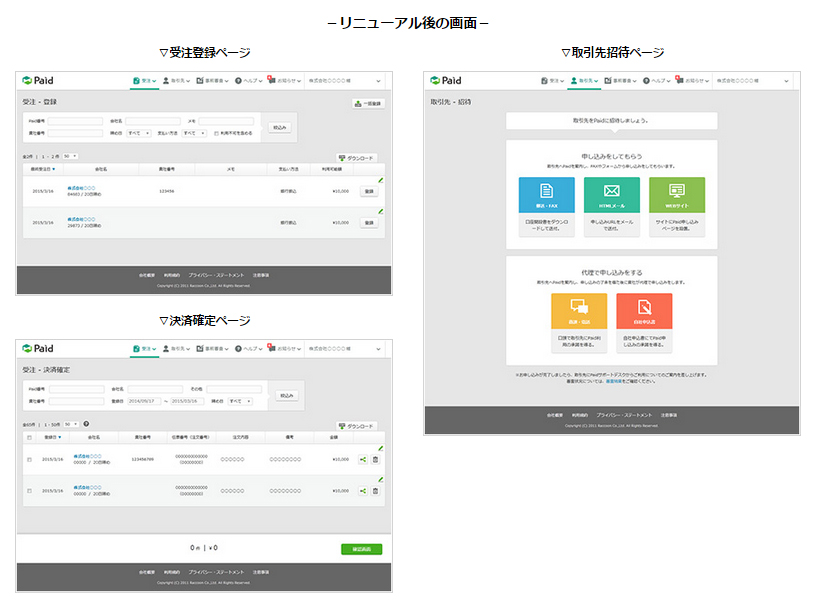Open the 受注 menu on 取引先招待 page
This screenshot has width=819, height=604.
click(x=553, y=80)
